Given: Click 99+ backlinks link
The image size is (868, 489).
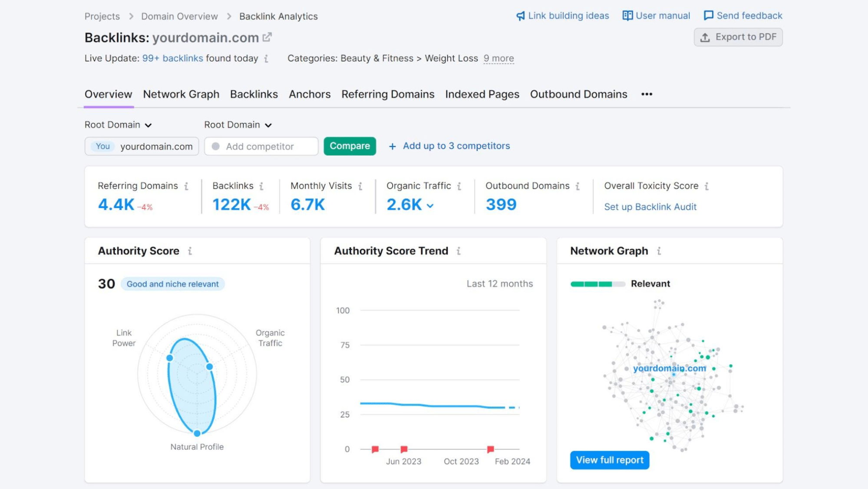Looking at the screenshot, I should [x=172, y=58].
